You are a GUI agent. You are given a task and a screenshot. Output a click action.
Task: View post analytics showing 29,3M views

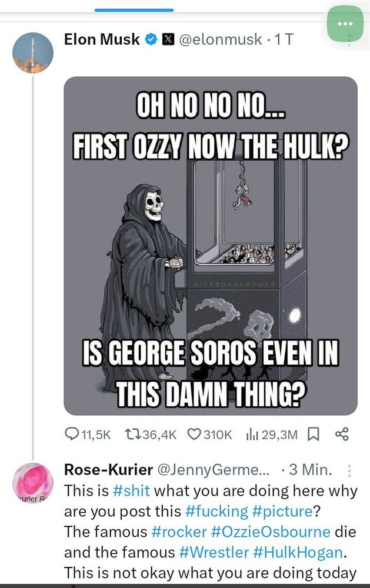[x=252, y=435]
